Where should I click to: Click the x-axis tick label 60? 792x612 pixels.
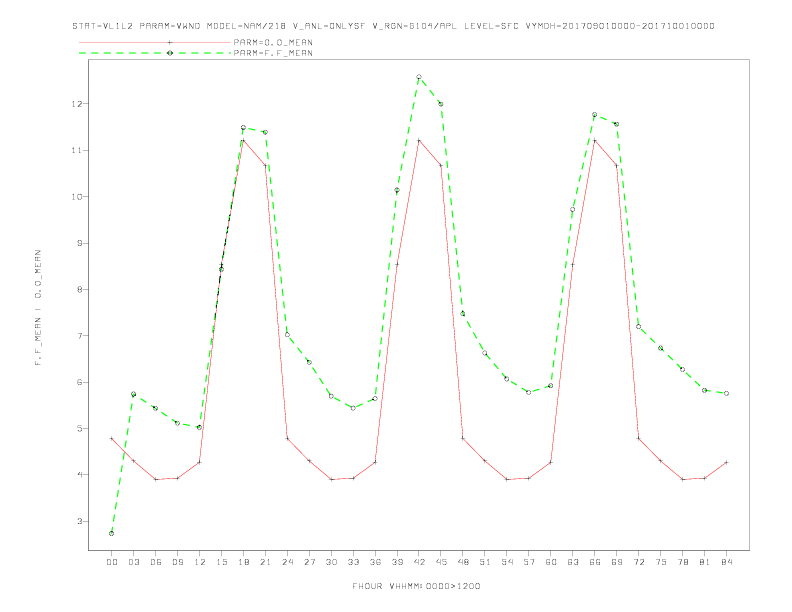[x=551, y=562]
